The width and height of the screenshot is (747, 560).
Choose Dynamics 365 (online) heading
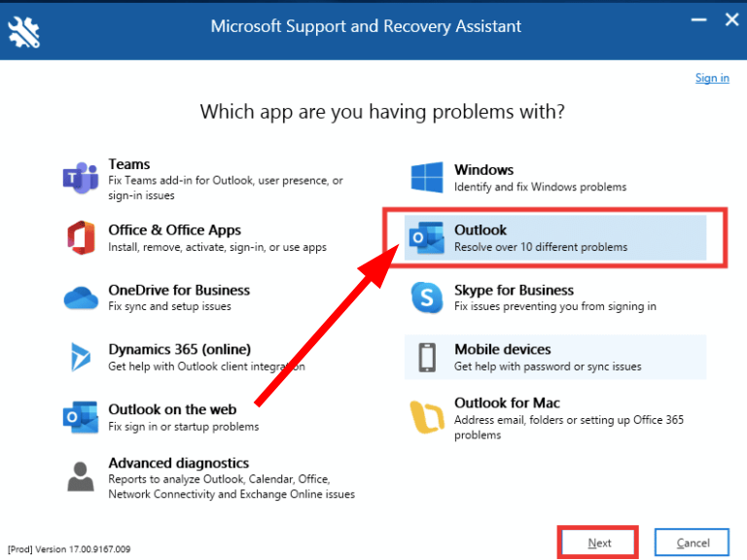pos(180,350)
